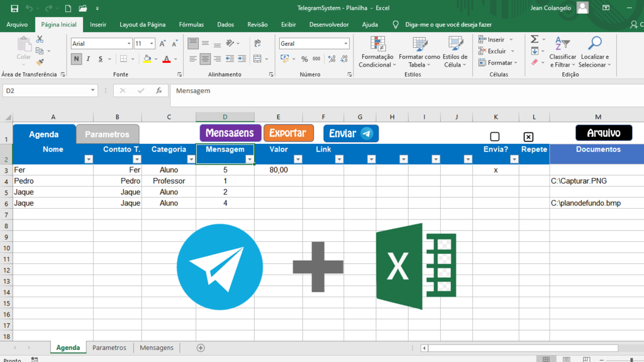Image resolution: width=644 pixels, height=362 pixels.
Task: Align text to the top of cell
Action: (192, 43)
